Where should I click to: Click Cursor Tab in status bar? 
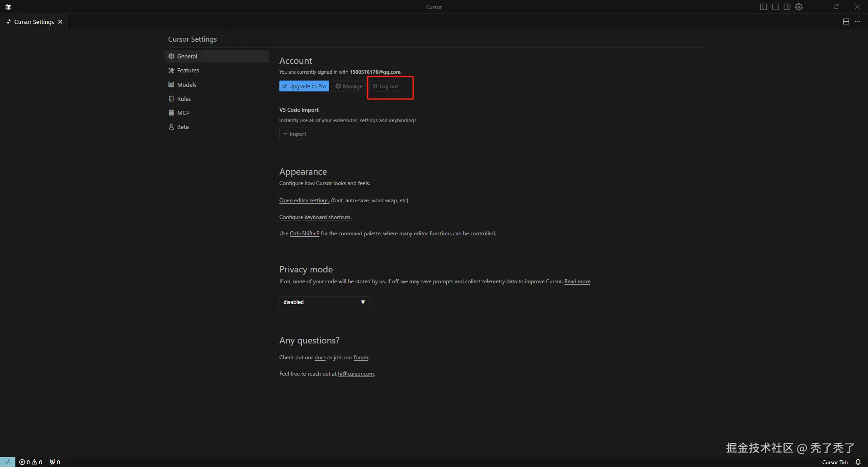click(x=835, y=462)
